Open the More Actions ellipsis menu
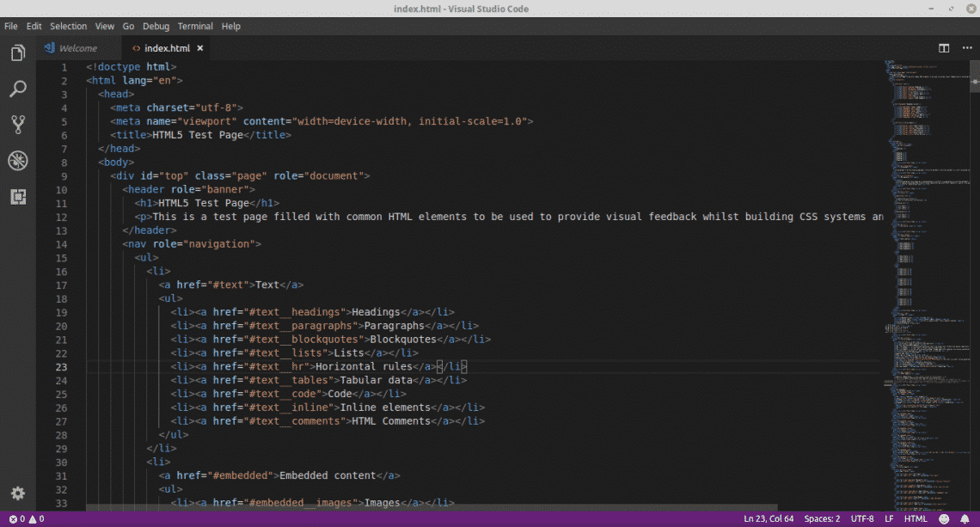Image resolution: width=980 pixels, height=527 pixels. [x=965, y=49]
